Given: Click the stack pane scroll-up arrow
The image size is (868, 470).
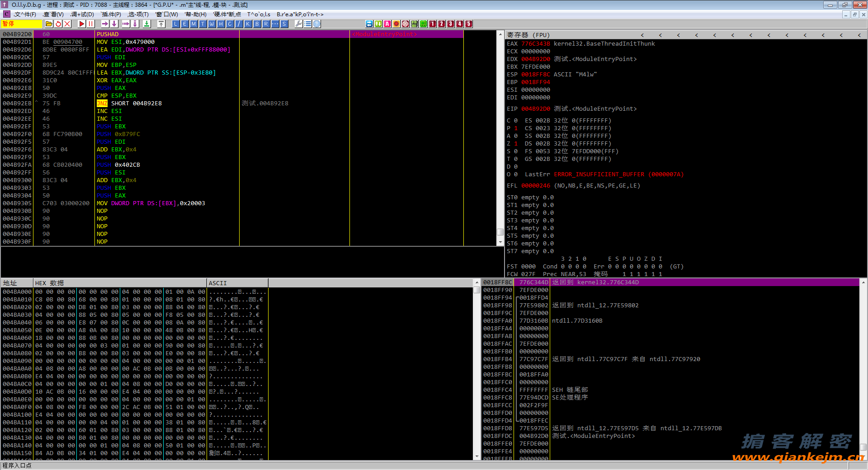Looking at the screenshot, I should tap(863, 282).
